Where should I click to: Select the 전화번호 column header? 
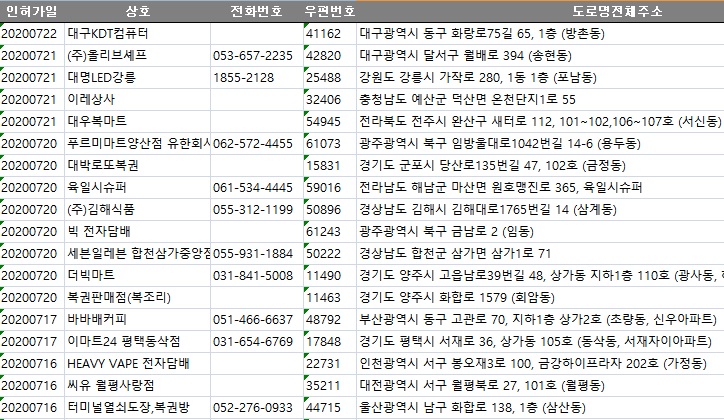257,11
